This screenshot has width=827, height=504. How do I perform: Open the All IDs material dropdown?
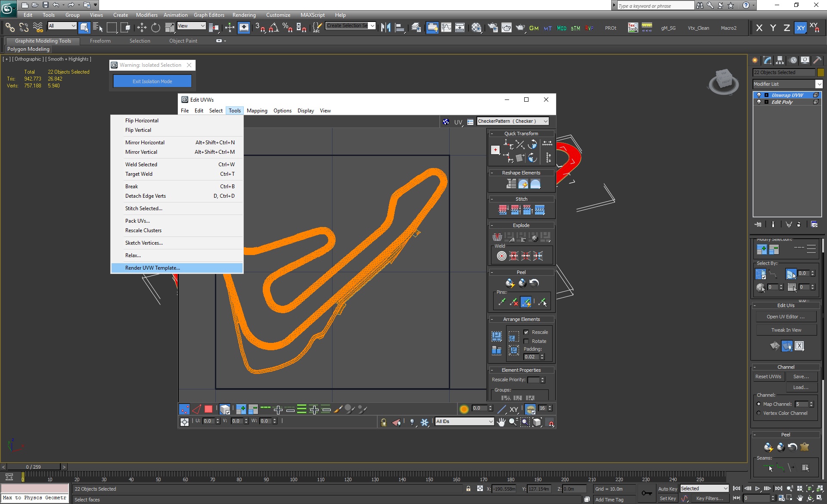click(464, 422)
